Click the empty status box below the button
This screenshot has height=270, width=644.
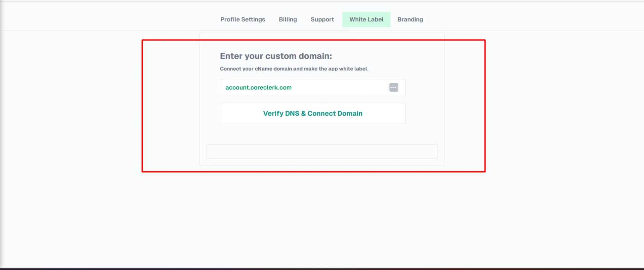[x=321, y=151]
